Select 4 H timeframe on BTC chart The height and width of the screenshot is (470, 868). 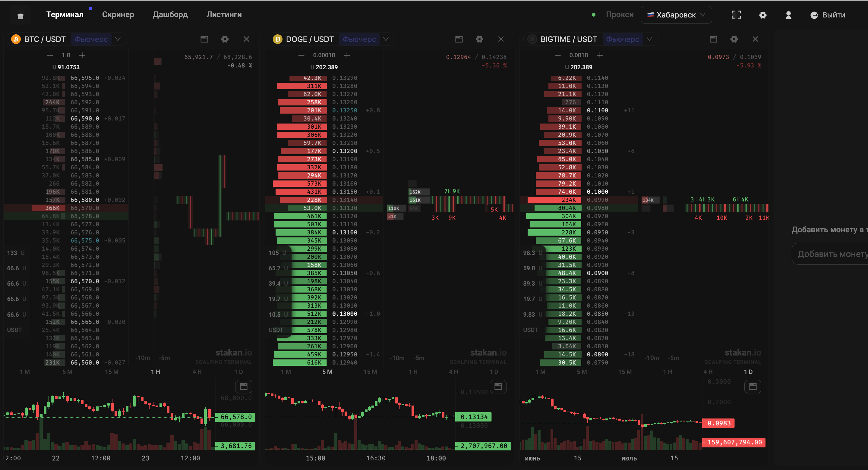197,372
